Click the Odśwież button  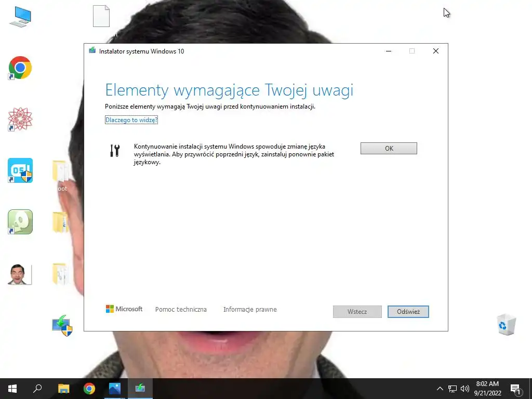408,312
